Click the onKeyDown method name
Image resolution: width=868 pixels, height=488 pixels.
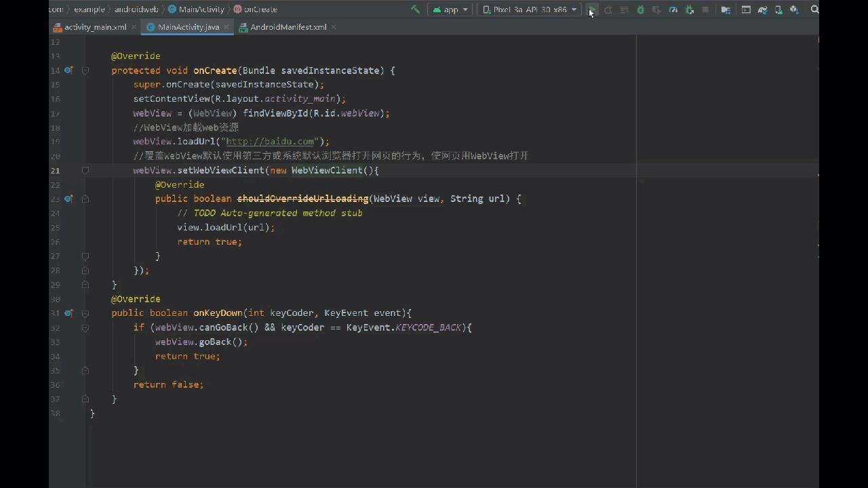pyautogui.click(x=218, y=313)
